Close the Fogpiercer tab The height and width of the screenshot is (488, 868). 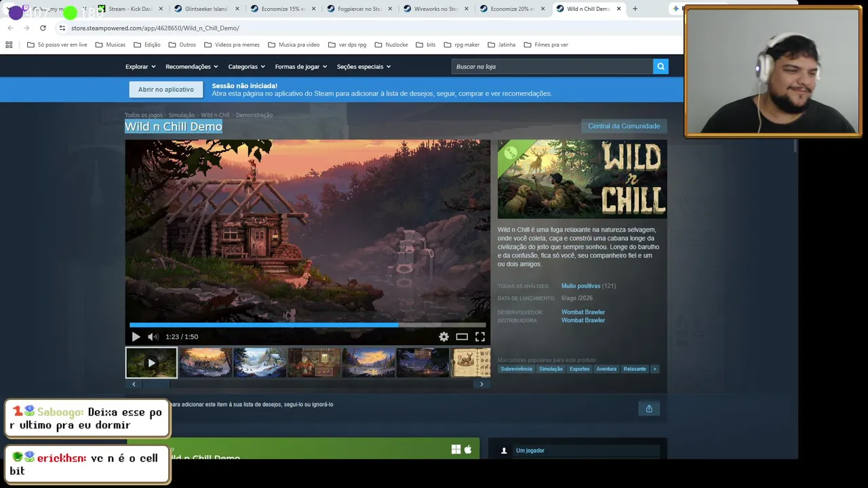click(390, 9)
